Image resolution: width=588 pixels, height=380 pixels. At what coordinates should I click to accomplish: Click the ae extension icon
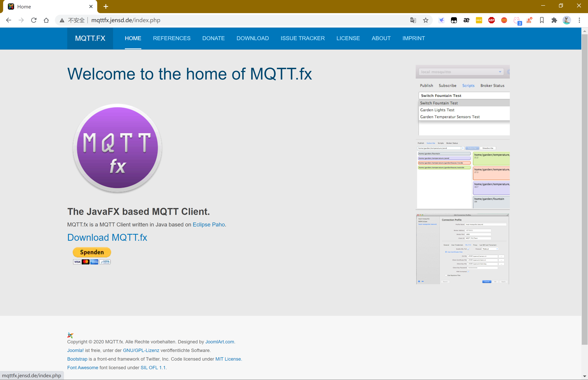click(x=466, y=20)
